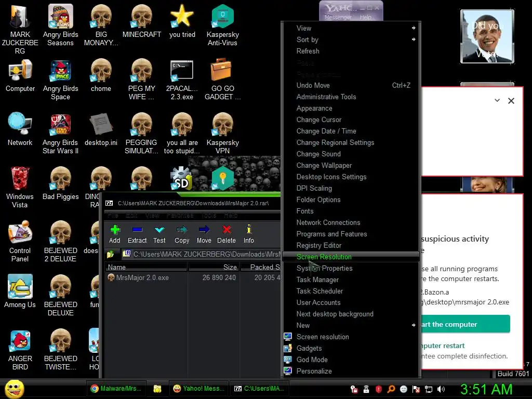Open the folder taskbar button
532x399 pixels.
click(157, 389)
